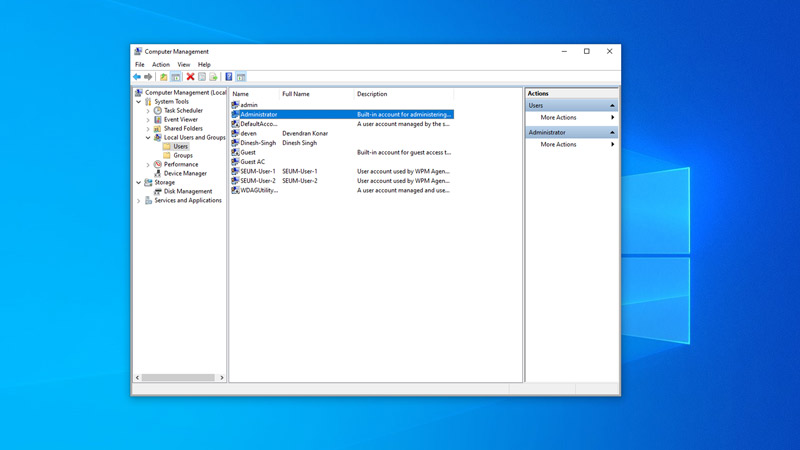Select Computer Management (Local) root node
The width and height of the screenshot is (800, 450).
[x=185, y=92]
